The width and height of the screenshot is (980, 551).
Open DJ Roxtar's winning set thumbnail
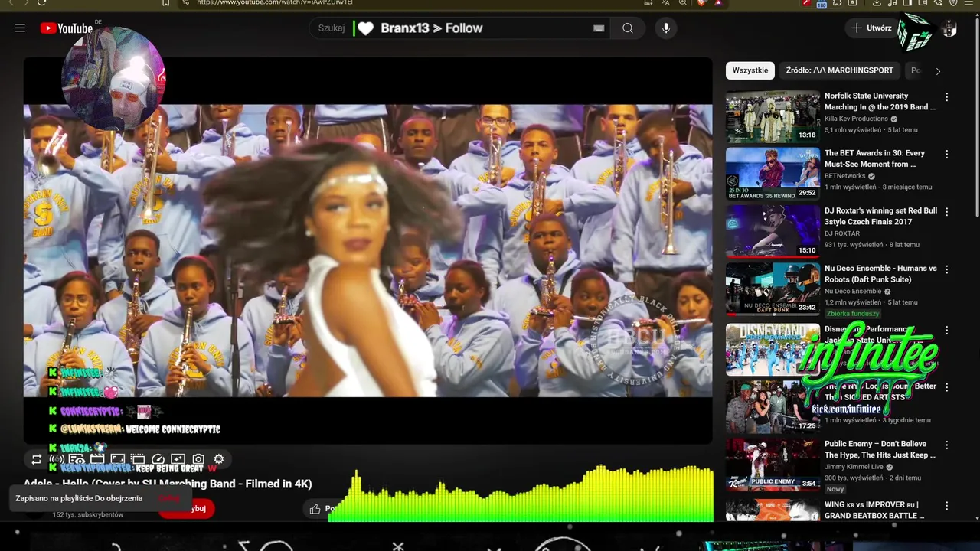click(773, 231)
